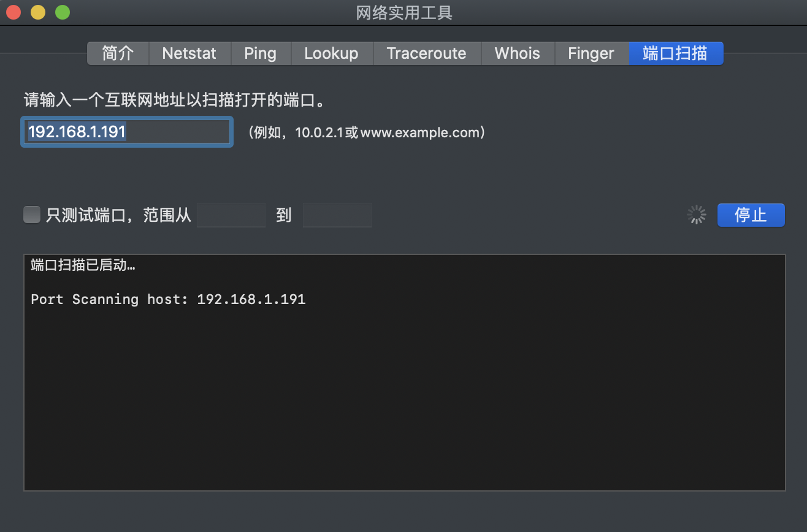Go to the Lookup tab
This screenshot has height=532, width=807.
click(331, 53)
